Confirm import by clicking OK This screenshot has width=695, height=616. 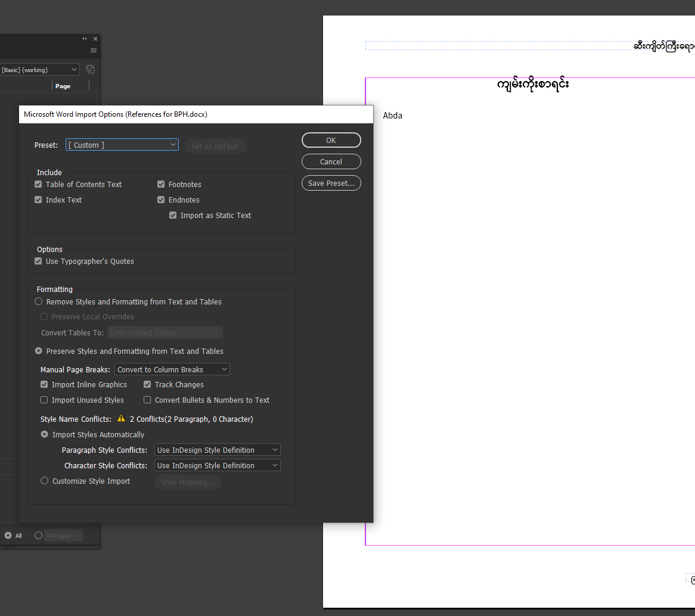coord(331,140)
